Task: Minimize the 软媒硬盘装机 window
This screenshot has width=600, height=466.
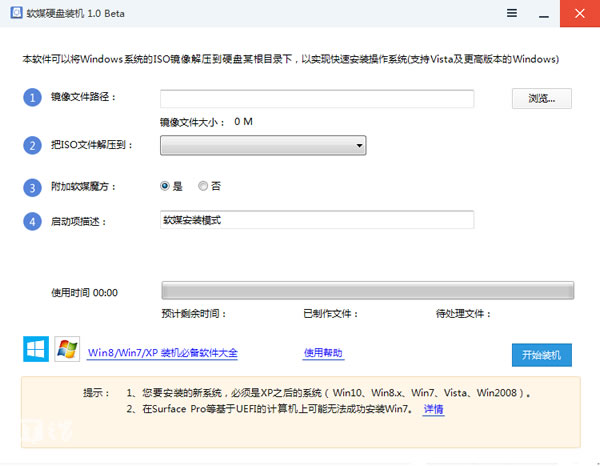Action: (x=544, y=14)
